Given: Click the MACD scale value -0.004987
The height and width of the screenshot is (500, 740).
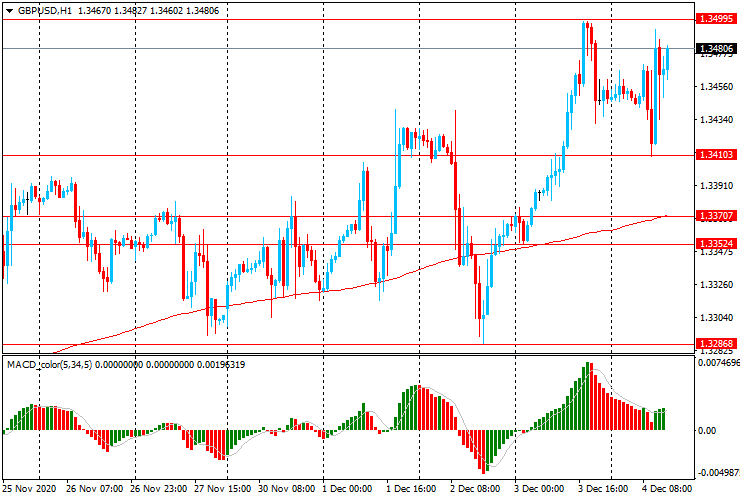Looking at the screenshot, I should [x=718, y=473].
